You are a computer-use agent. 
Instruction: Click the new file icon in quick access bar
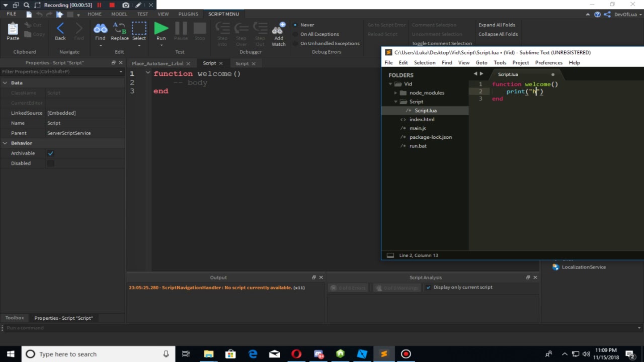[x=29, y=15]
